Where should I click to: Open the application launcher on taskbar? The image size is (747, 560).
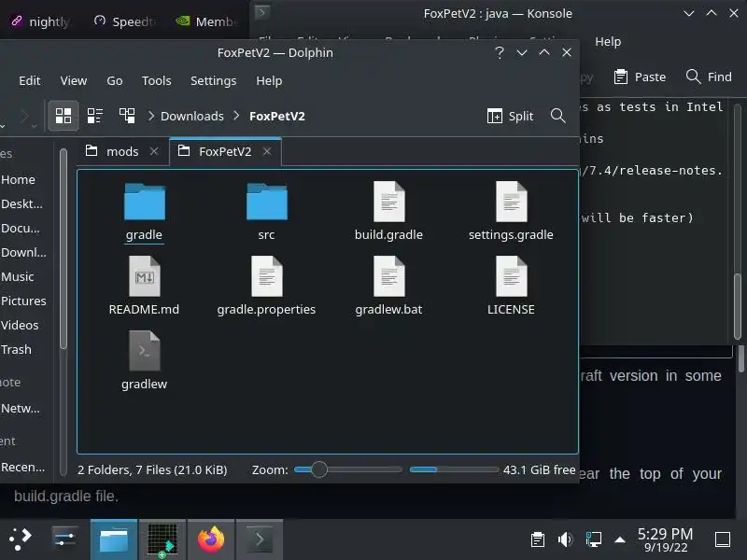pyautogui.click(x=20, y=539)
